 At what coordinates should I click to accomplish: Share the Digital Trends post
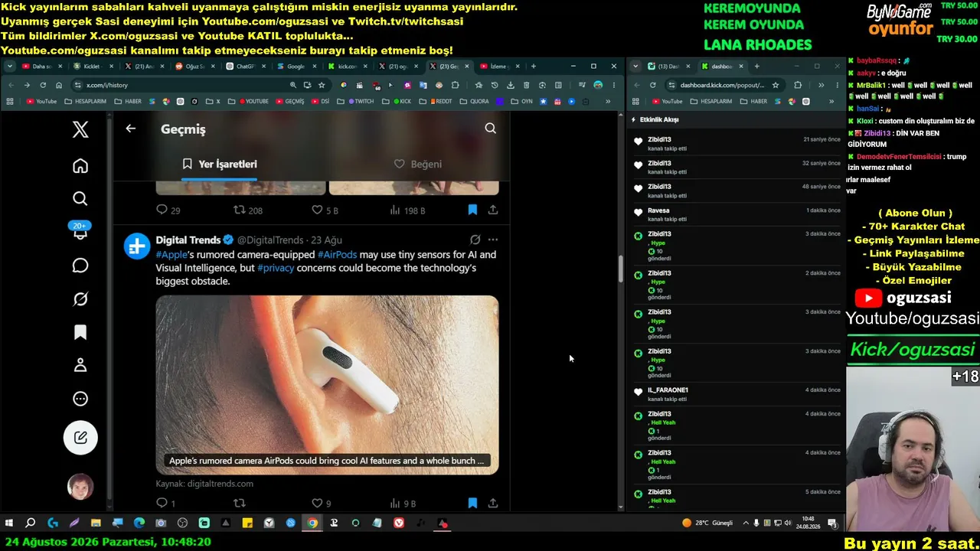[493, 504]
